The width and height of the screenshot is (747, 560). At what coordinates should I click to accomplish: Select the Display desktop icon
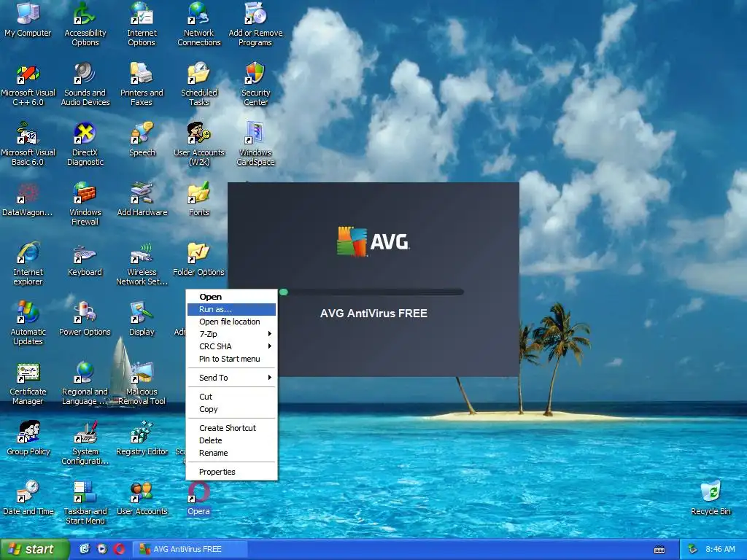(x=142, y=319)
